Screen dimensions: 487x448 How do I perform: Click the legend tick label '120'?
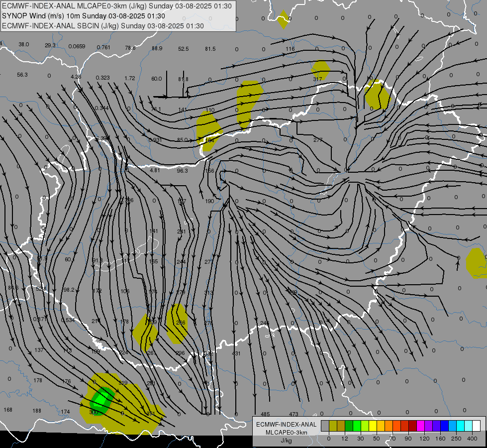(424, 439)
